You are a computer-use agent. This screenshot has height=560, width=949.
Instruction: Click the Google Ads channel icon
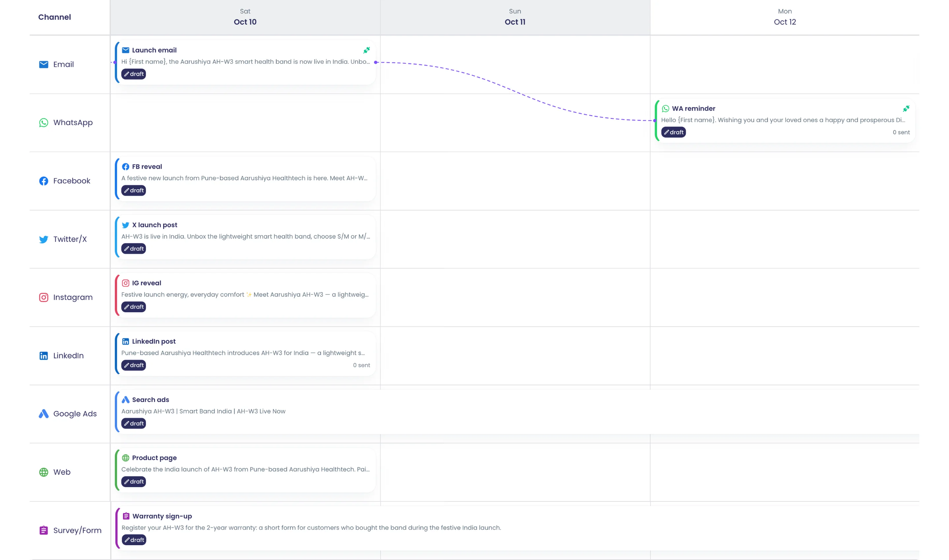44,414
